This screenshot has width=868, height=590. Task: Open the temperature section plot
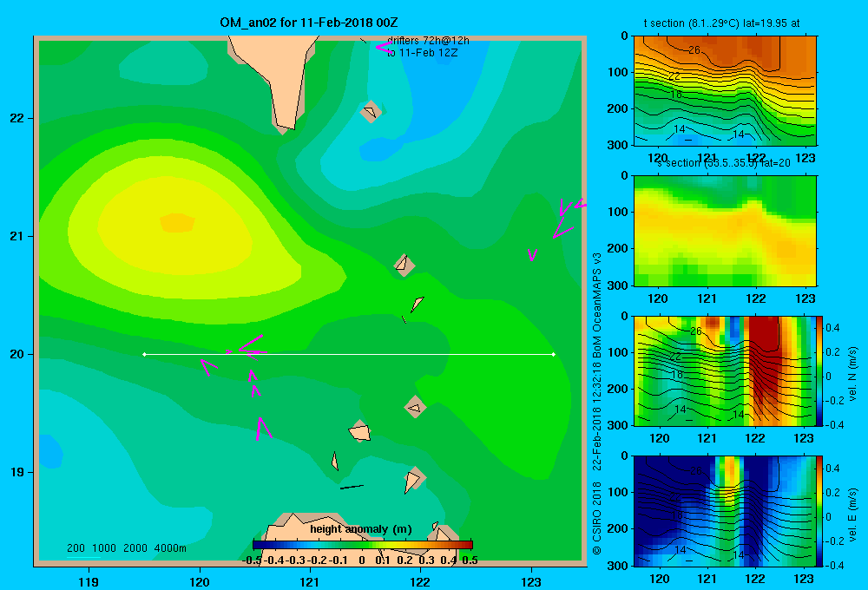(x=725, y=91)
